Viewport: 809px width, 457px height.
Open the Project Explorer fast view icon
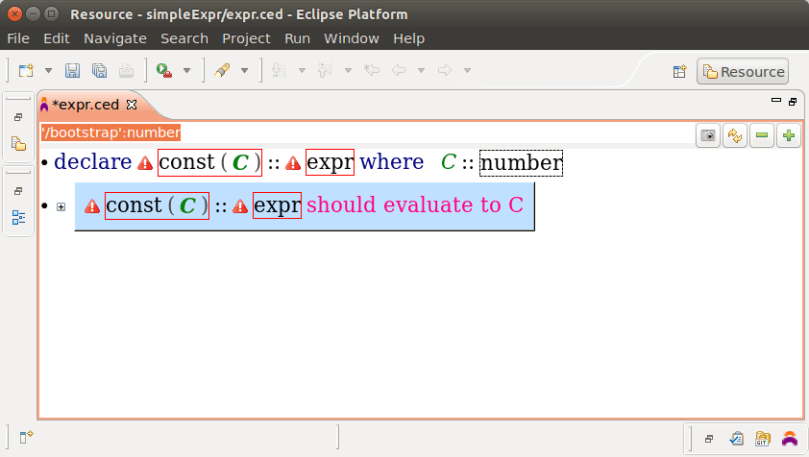click(x=18, y=144)
